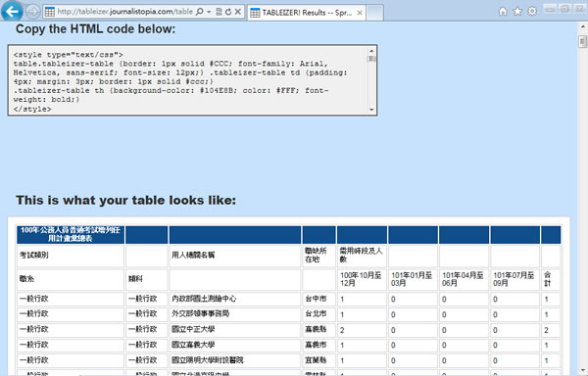Click the heading 'This is what your table looks like:'
588x376 pixels.
pyautogui.click(x=125, y=200)
